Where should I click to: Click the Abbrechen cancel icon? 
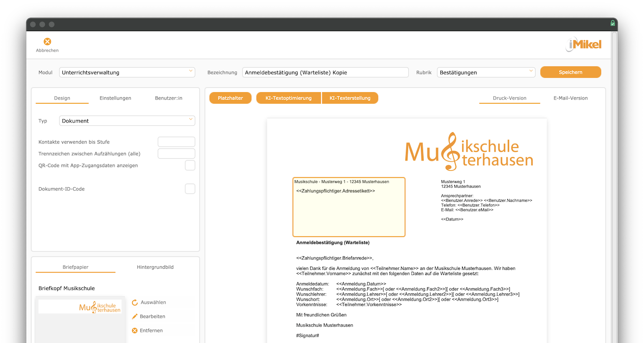pyautogui.click(x=47, y=42)
